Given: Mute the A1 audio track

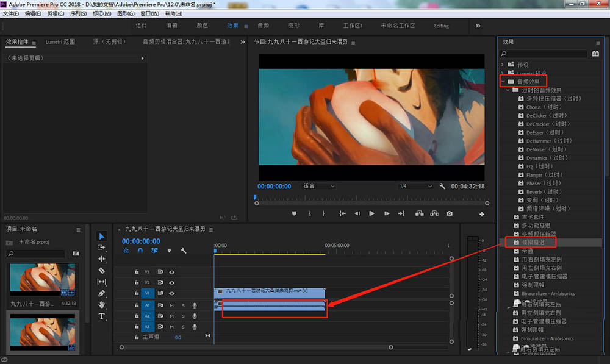Looking at the screenshot, I should click(172, 305).
